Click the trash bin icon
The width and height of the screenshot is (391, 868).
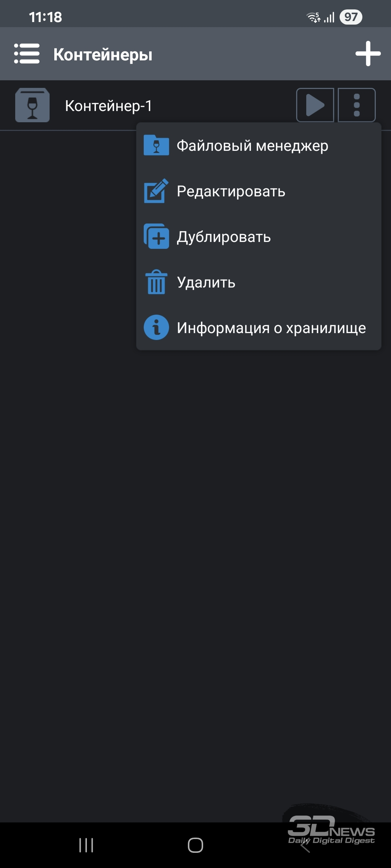156,282
